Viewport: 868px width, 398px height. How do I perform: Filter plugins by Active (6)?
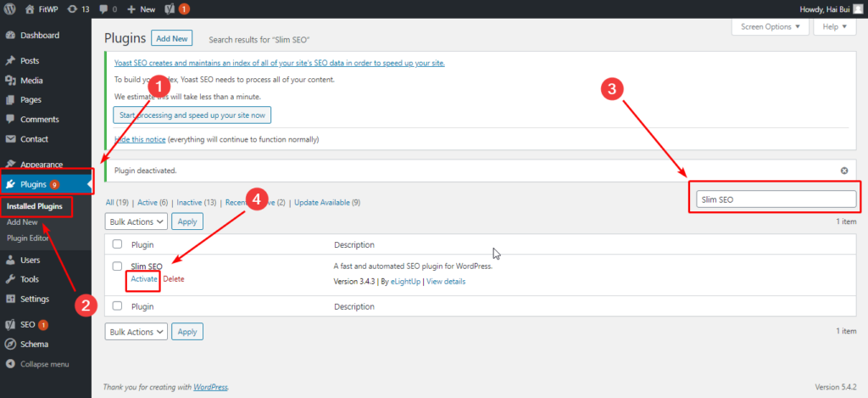(x=153, y=203)
